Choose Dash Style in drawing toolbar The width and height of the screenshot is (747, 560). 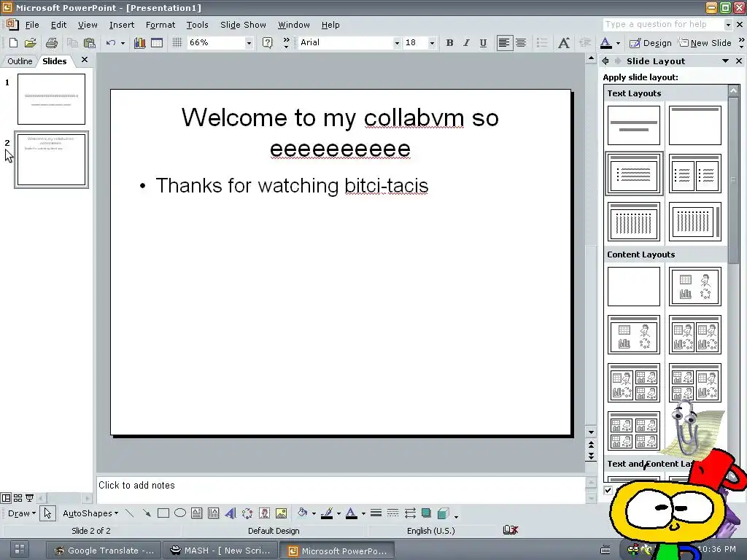pyautogui.click(x=393, y=513)
